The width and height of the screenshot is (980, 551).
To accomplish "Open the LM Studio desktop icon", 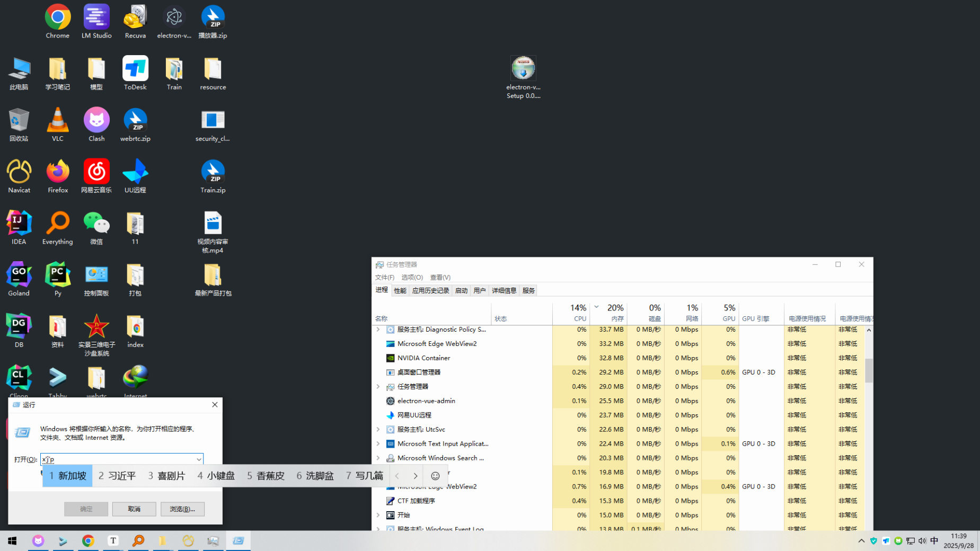I will (x=96, y=22).
